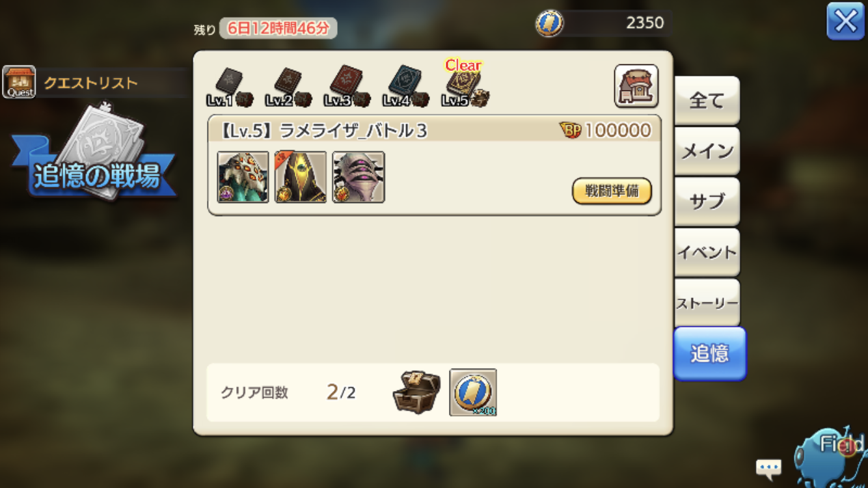Click the blue ticket reward item
Image resolution: width=868 pixels, height=488 pixels.
pyautogui.click(x=473, y=392)
